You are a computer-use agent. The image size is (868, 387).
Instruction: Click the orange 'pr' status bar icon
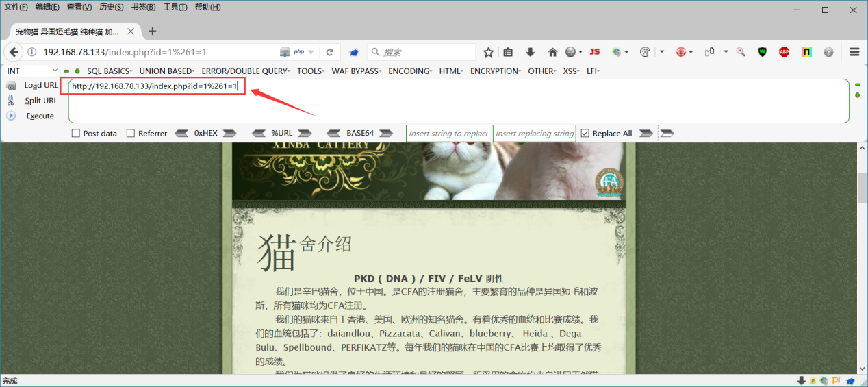(837, 381)
